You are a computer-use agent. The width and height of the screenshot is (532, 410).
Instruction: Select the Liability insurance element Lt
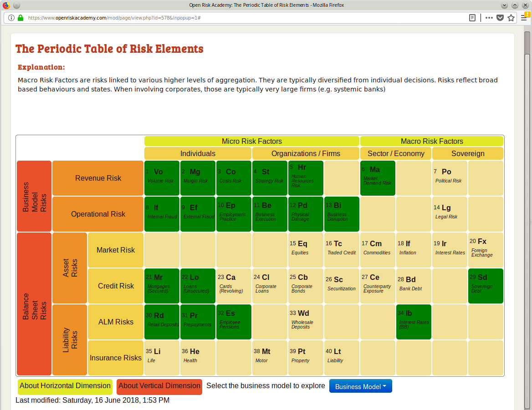coord(342,358)
